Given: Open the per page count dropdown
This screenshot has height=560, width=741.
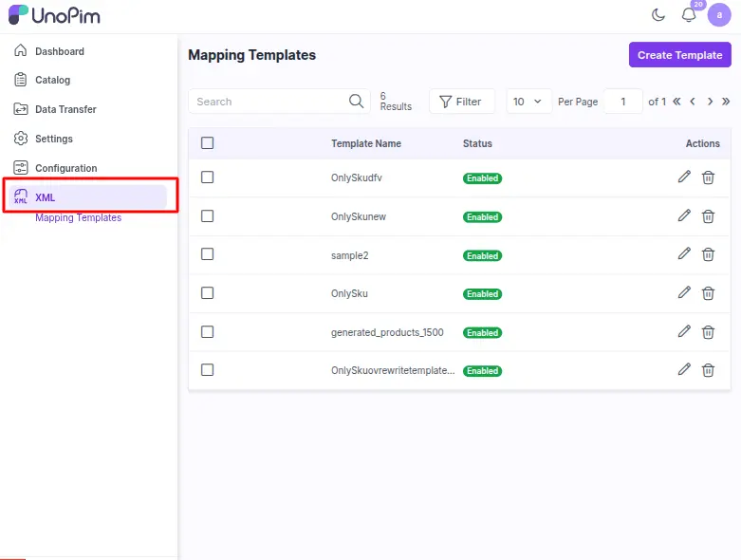Looking at the screenshot, I should (x=528, y=102).
